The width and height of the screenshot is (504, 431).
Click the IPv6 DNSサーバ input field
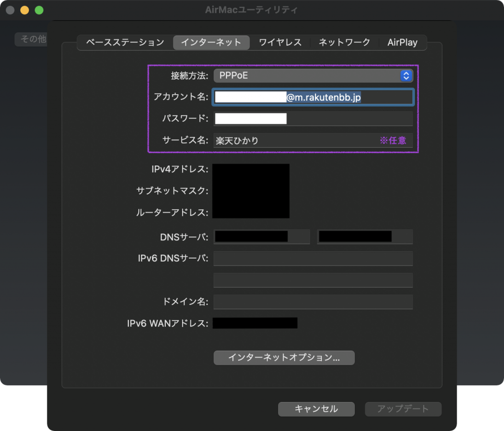click(313, 258)
